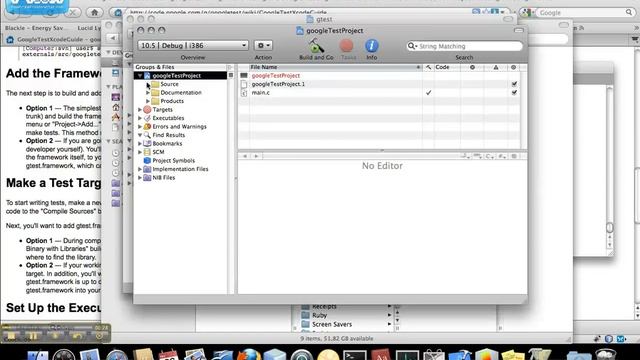Click the hammer build-status column header
640x360 pixels.
tap(428, 67)
